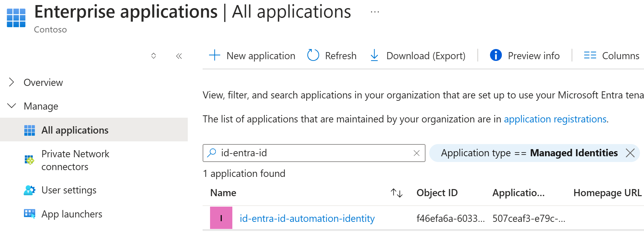Sort by Name column arrows
This screenshot has height=232, width=644.
coord(396,193)
